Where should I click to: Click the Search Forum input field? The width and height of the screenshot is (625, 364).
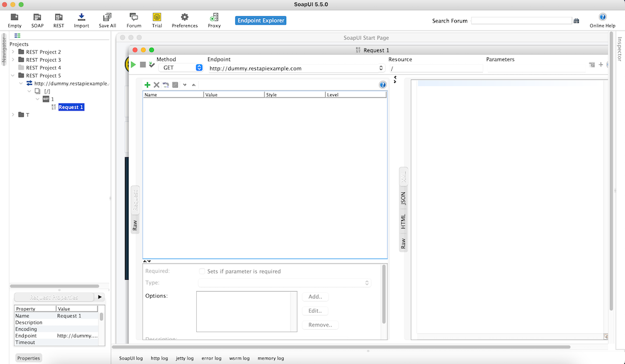521,21
